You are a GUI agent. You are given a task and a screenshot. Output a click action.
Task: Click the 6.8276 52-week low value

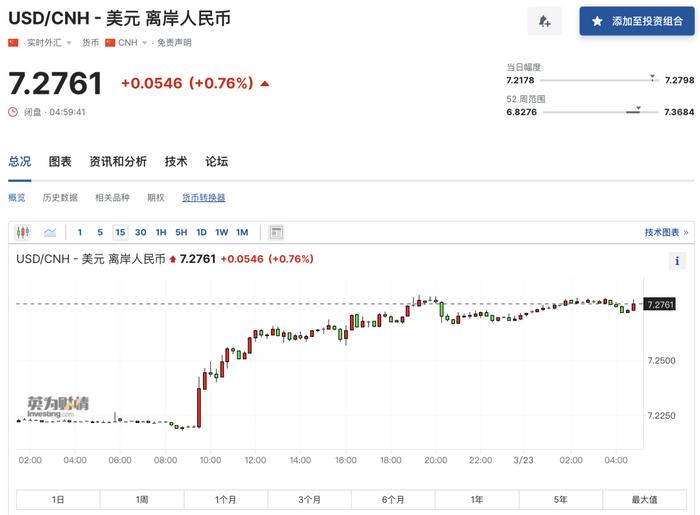point(521,112)
